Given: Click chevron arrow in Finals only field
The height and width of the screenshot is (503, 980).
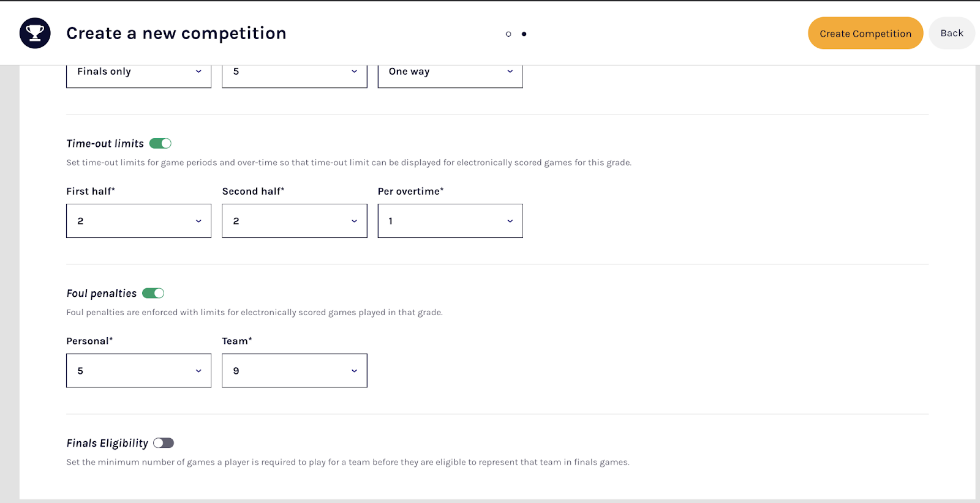Looking at the screenshot, I should click(198, 72).
